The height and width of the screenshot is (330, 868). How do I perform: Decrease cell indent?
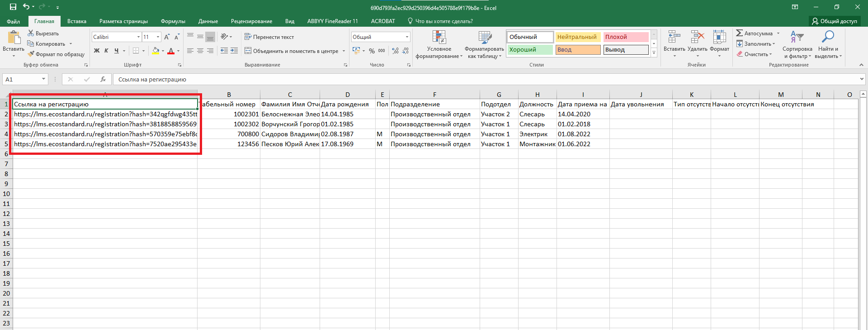pyautogui.click(x=224, y=51)
